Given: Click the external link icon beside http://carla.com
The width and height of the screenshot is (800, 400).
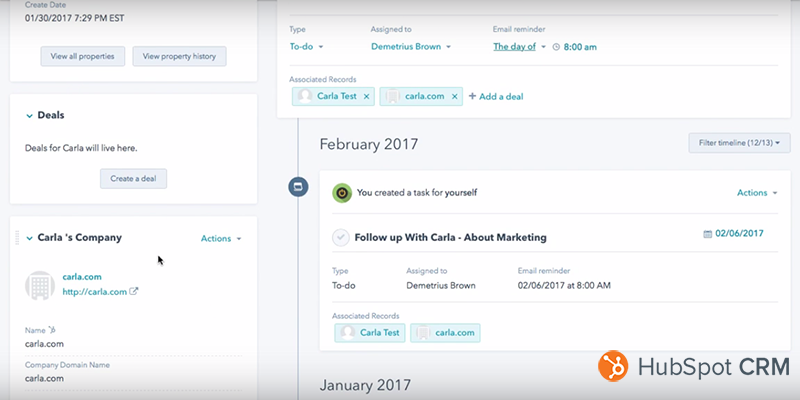Looking at the screenshot, I should click(135, 292).
